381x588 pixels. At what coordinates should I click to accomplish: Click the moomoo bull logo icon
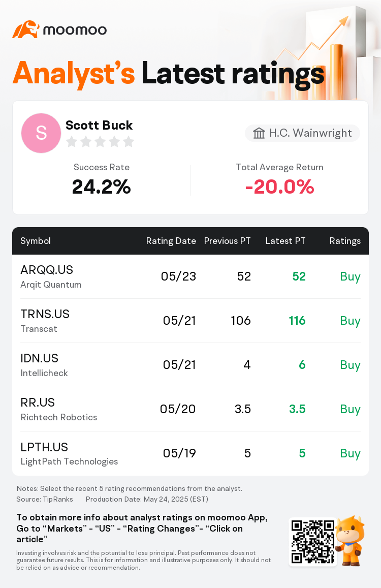[x=25, y=29]
